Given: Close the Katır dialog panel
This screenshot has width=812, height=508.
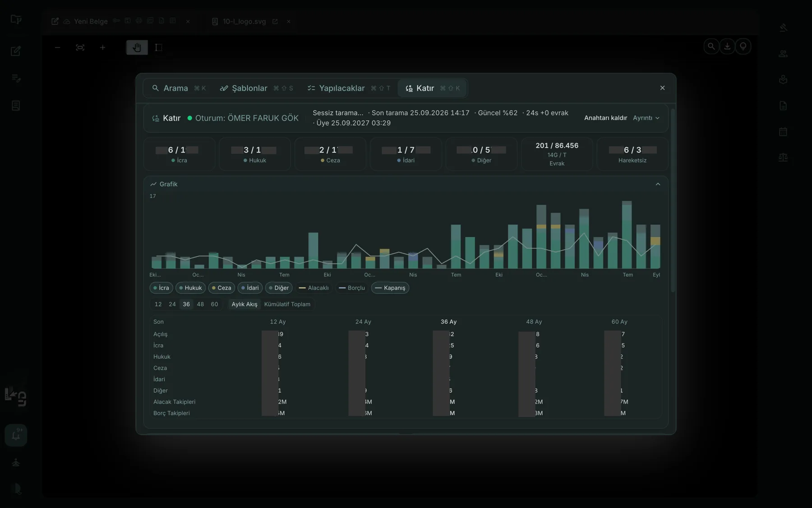Looking at the screenshot, I should coord(662,88).
